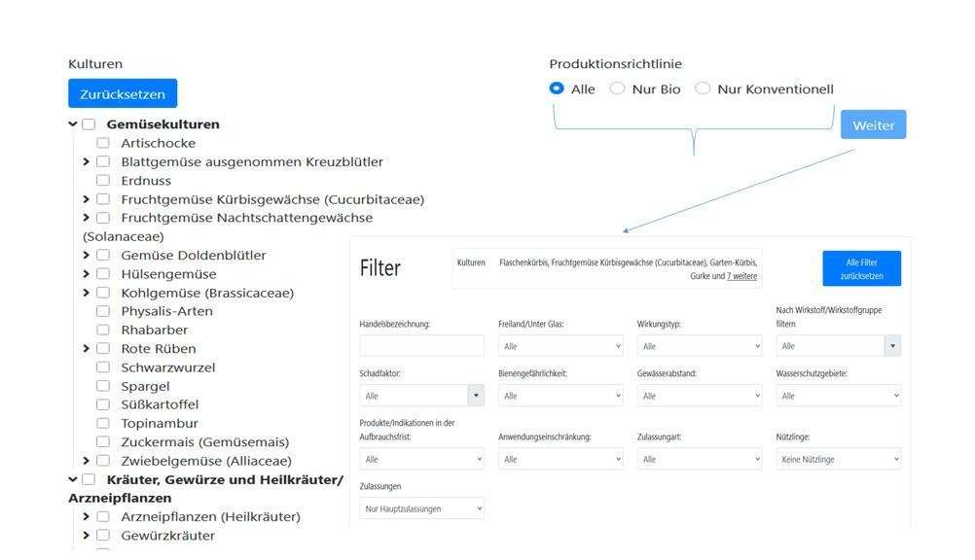Screen dimensions: 975x560
Task: Expand the Arzneipflanzen (Heilkräuter) node
Action: 88,517
